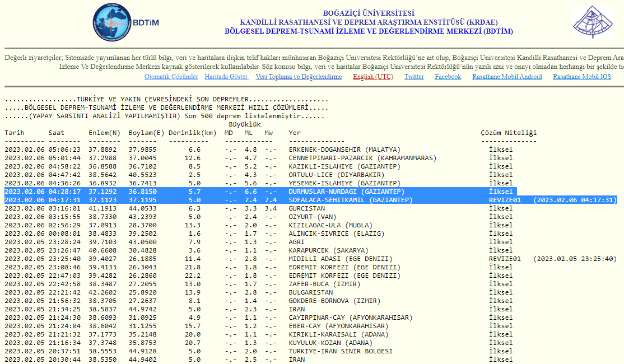Click highlighted DURMUSLAR-NURDAGI (GAZIANTEP) row text
This screenshot has width=624, height=364.
pos(347,192)
